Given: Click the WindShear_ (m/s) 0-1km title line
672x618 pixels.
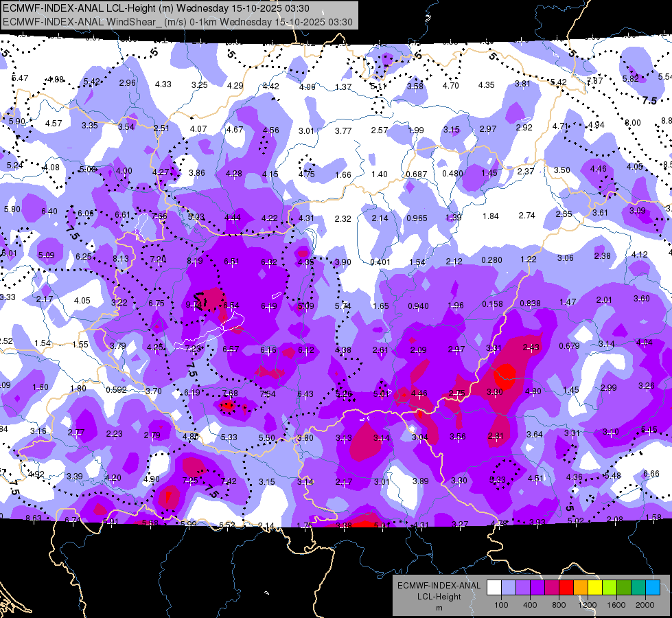Looking at the screenshot, I should [177, 22].
